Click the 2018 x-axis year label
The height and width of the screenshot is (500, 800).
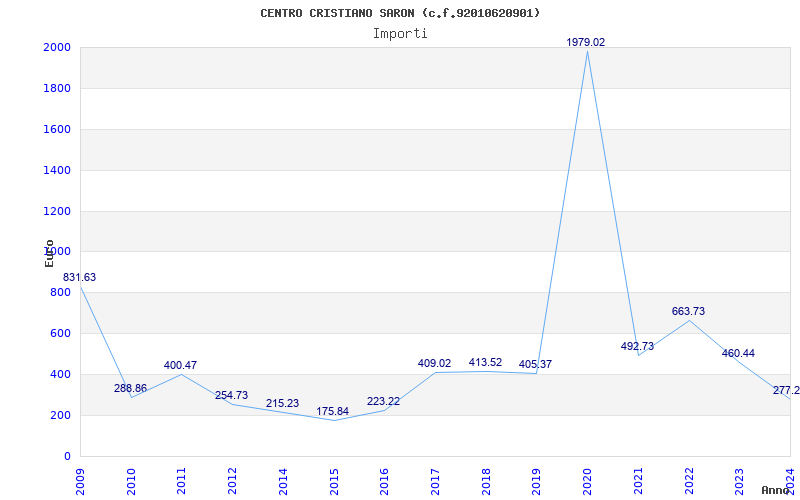coord(486,481)
